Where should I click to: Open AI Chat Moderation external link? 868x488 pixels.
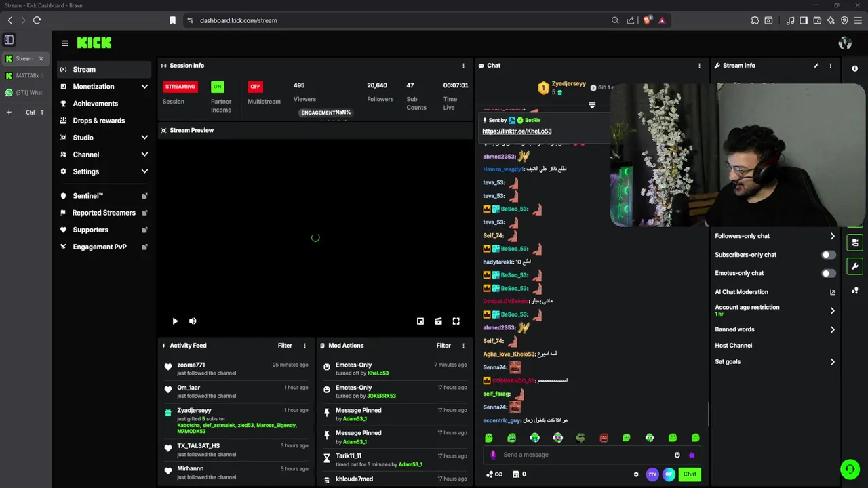pyautogui.click(x=832, y=292)
